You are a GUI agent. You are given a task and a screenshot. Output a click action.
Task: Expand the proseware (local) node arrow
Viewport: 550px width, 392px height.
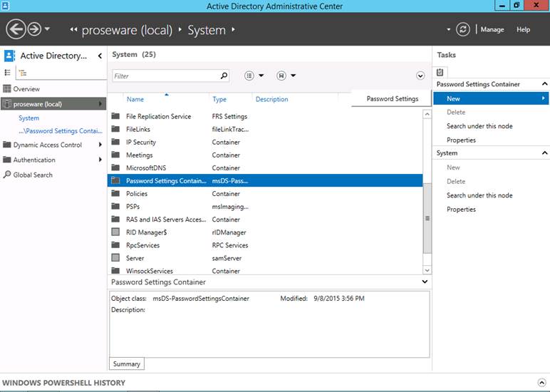pos(100,104)
